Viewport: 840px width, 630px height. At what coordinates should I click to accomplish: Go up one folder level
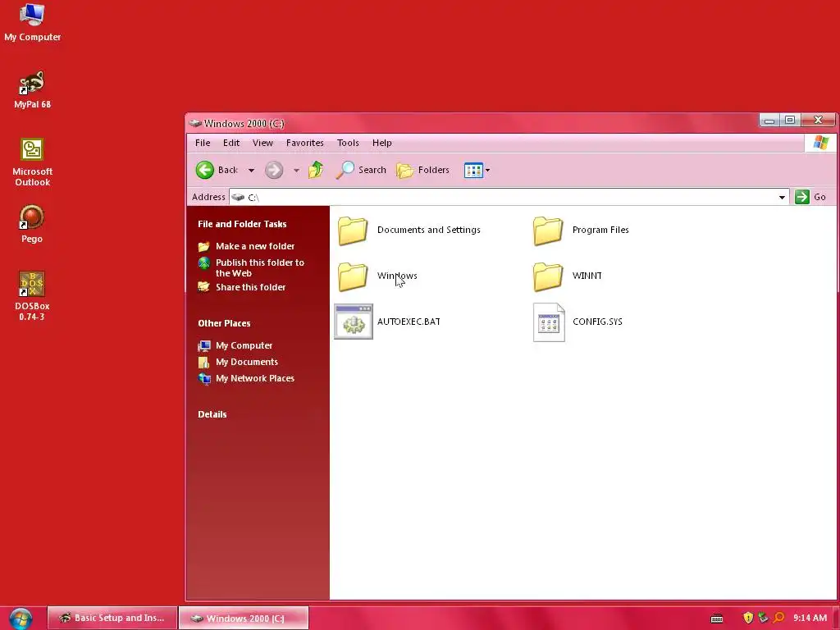click(x=316, y=170)
